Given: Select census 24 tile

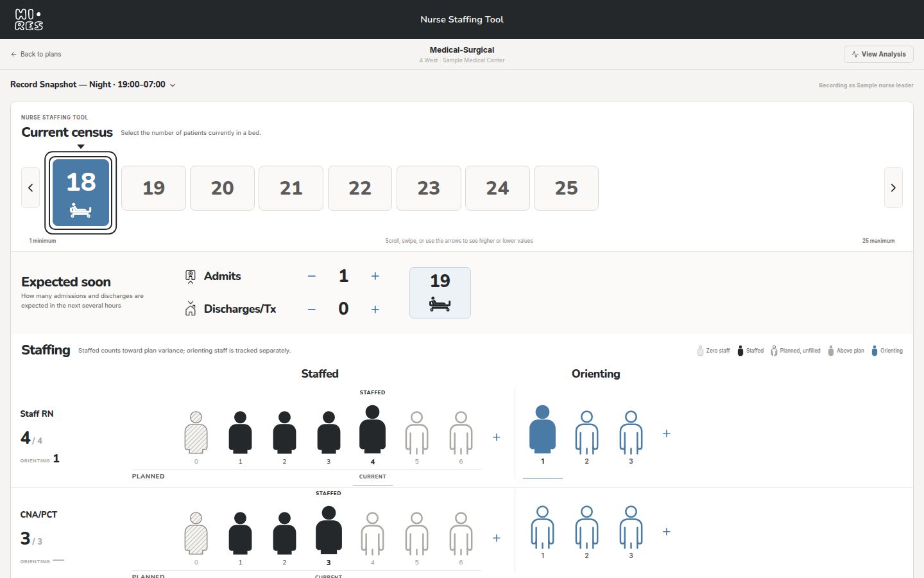Looking at the screenshot, I should [x=497, y=188].
